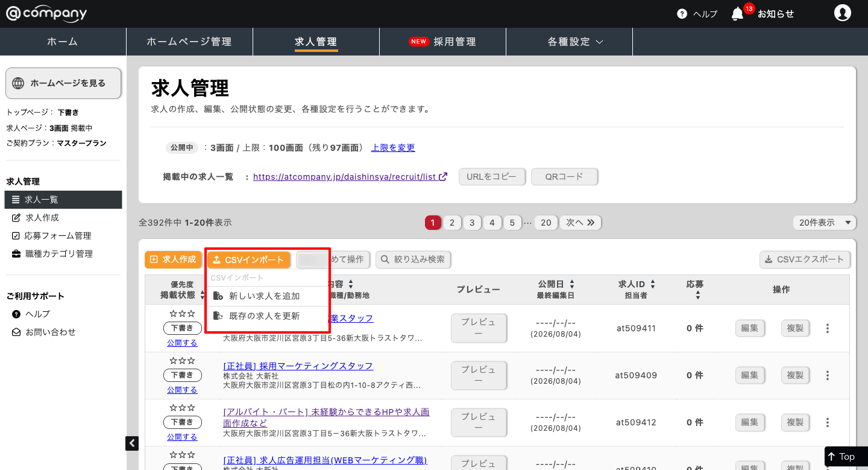Switch to ホームページ管理 tab
The image size is (868, 470).
189,42
